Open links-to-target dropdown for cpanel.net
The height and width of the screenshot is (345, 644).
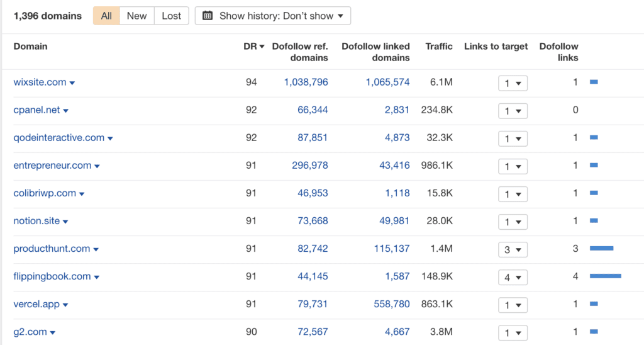click(x=513, y=111)
